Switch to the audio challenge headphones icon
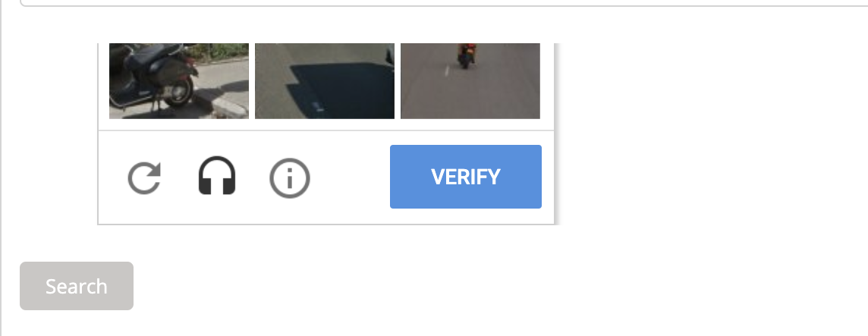 tap(217, 176)
